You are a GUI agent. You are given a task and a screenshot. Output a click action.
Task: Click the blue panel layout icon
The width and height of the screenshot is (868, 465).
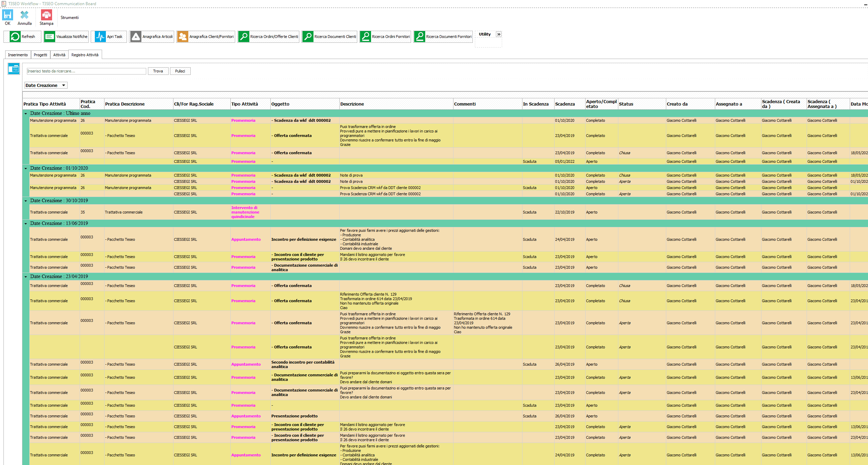click(14, 69)
